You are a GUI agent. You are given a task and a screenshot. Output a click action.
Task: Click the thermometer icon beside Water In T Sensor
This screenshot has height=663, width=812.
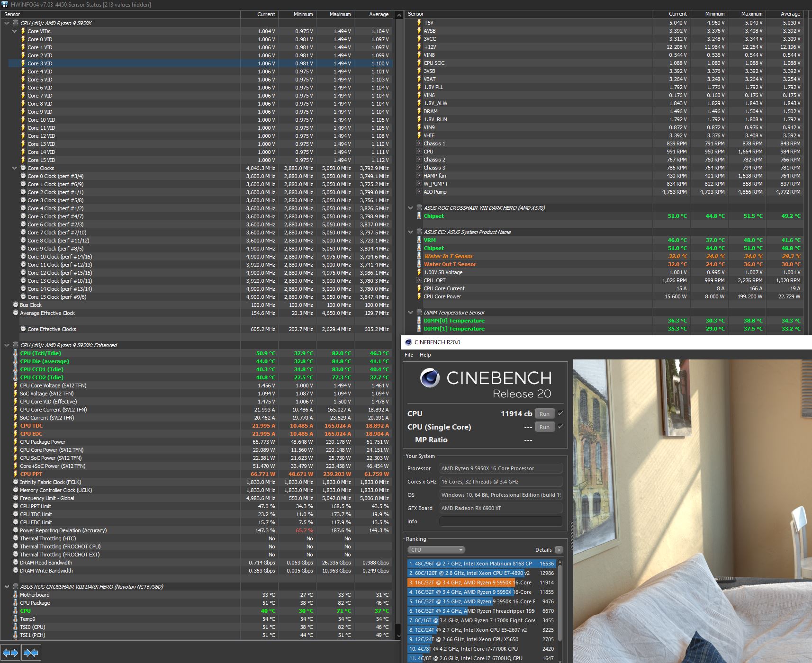419,256
